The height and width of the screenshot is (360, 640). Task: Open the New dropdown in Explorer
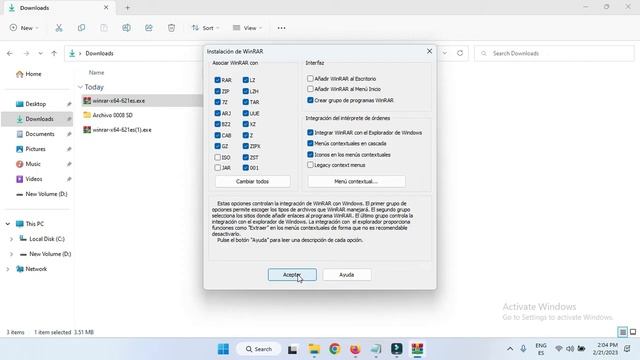click(24, 28)
